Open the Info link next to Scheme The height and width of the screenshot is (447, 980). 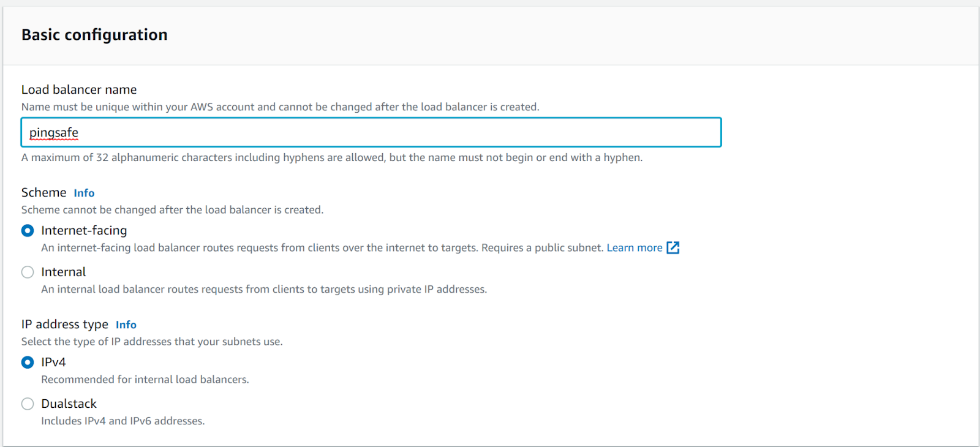(84, 193)
